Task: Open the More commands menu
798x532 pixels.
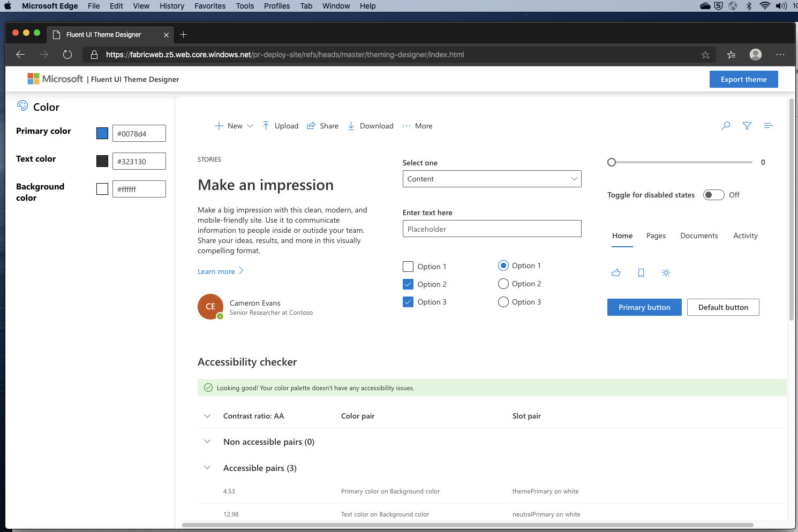Action: pos(406,125)
